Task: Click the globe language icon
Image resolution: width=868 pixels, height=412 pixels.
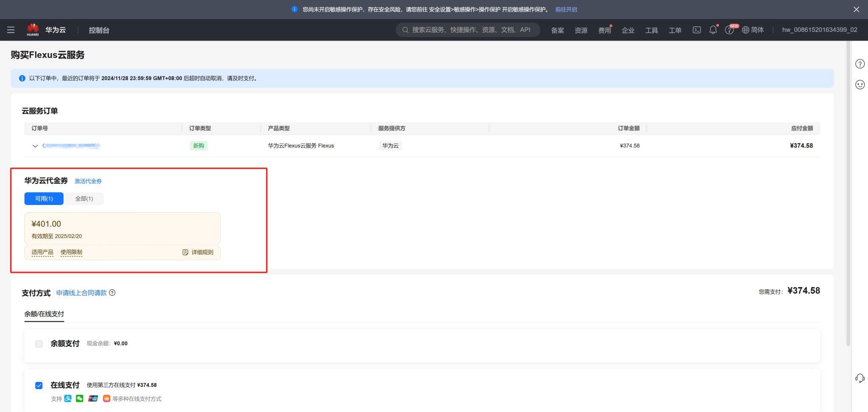Action: click(746, 30)
